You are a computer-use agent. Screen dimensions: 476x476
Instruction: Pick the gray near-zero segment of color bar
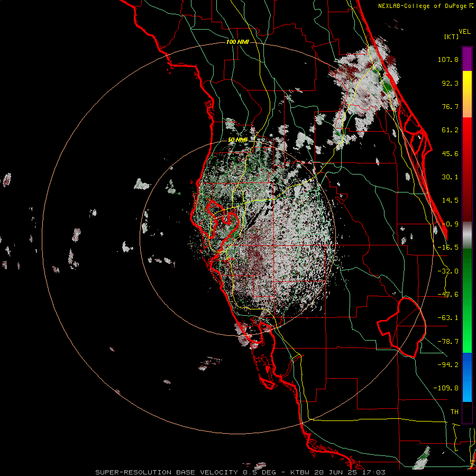coord(467,235)
